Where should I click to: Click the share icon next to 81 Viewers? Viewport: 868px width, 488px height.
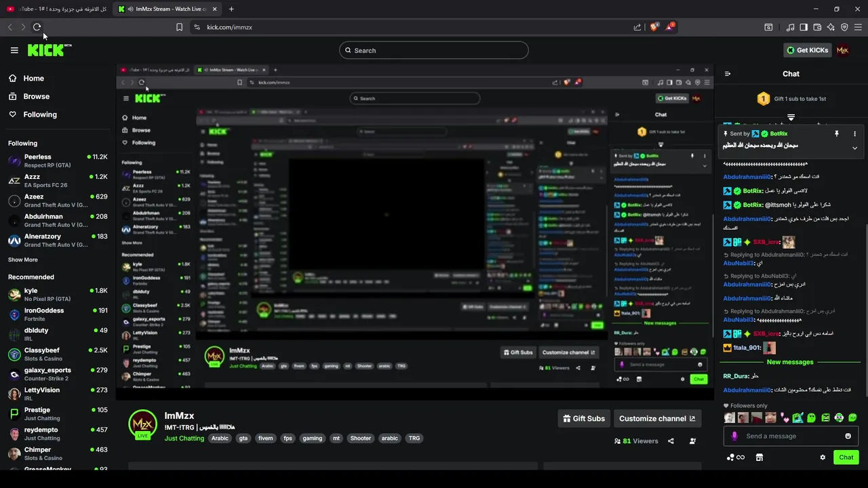(671, 441)
